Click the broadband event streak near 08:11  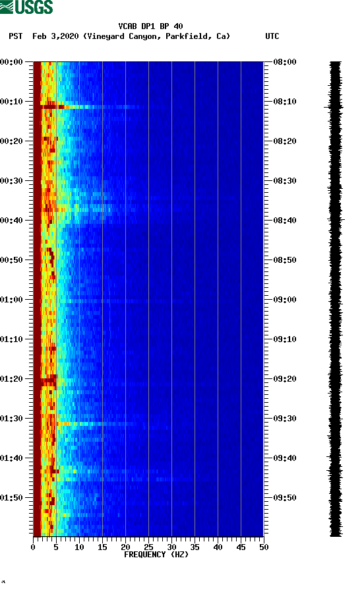pos(90,107)
